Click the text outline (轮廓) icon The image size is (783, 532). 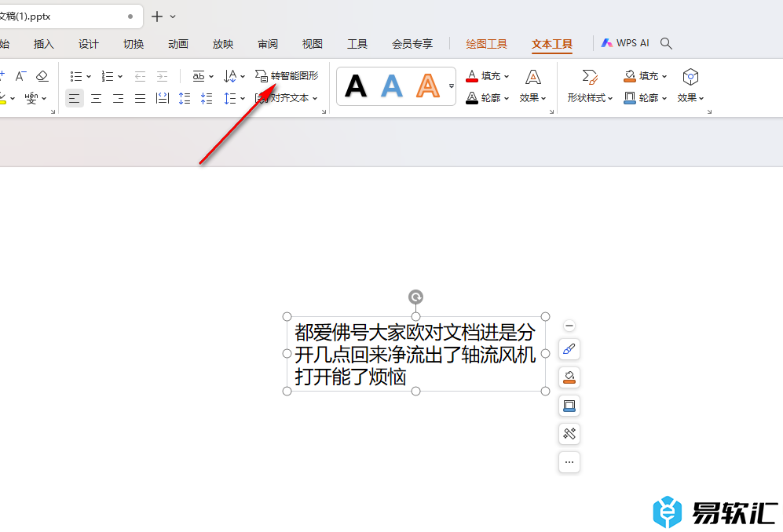click(x=472, y=98)
